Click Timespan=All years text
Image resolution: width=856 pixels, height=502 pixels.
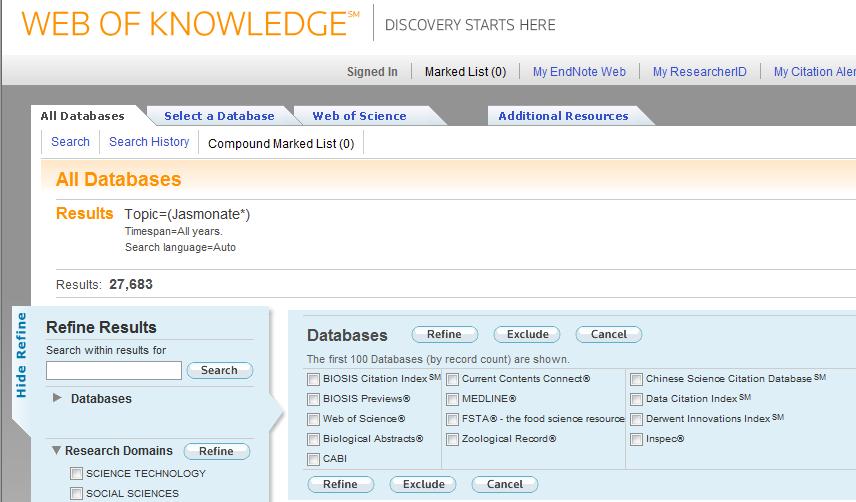pyautogui.click(x=174, y=231)
